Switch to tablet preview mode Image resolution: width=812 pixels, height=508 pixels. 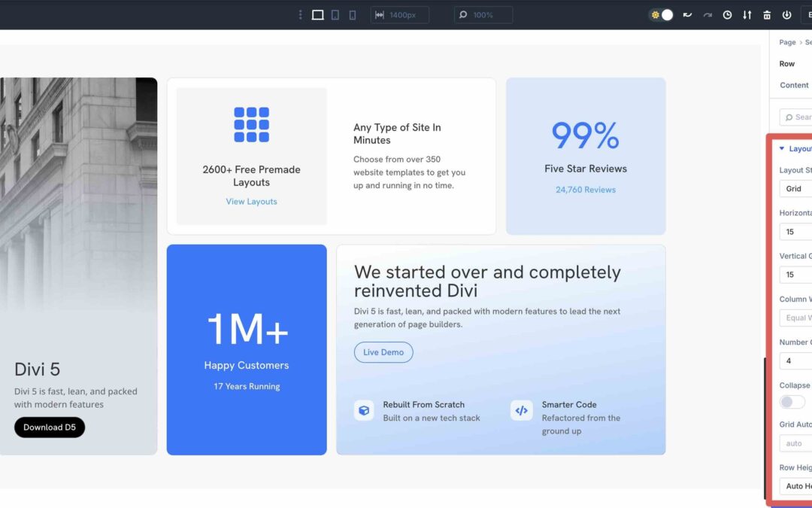click(x=335, y=15)
